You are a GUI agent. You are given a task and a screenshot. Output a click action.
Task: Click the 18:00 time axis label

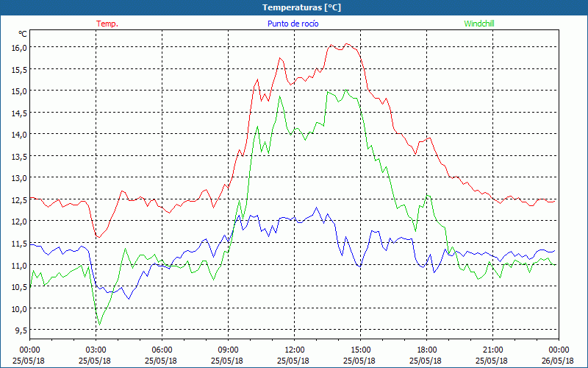coord(426,350)
